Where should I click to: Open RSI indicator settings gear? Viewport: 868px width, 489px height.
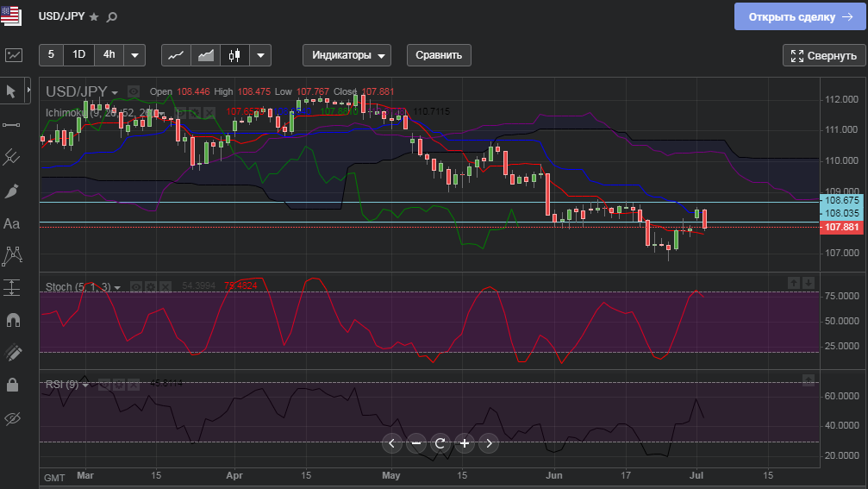click(x=119, y=385)
